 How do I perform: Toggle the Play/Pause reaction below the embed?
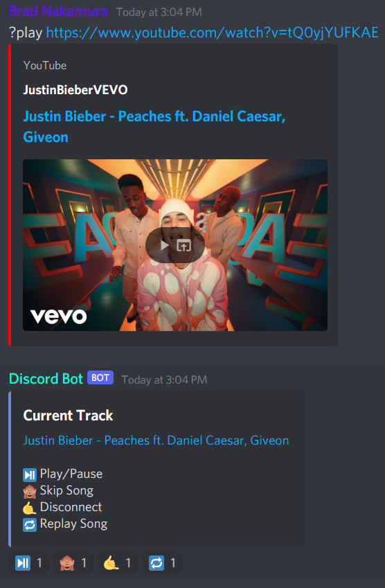[29, 563]
